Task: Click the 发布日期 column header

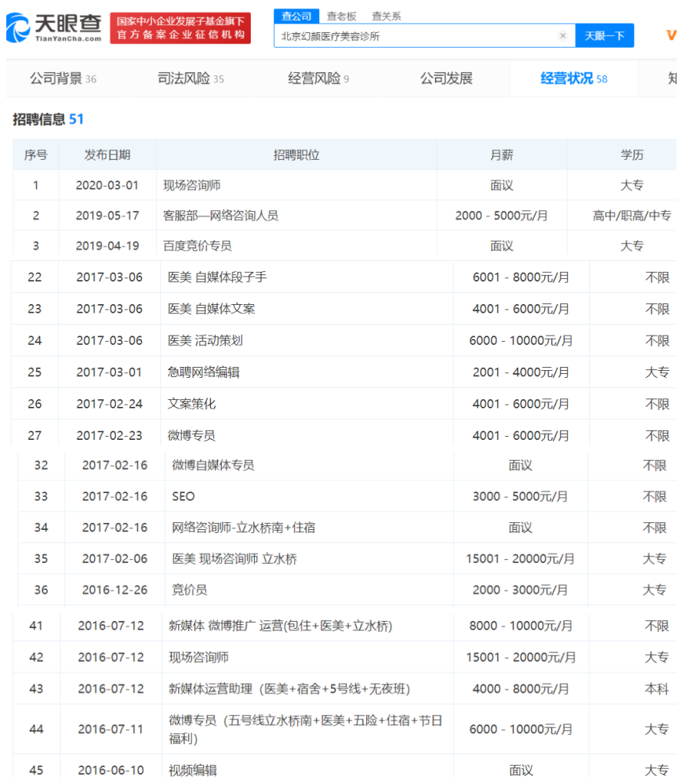Action: [107, 155]
